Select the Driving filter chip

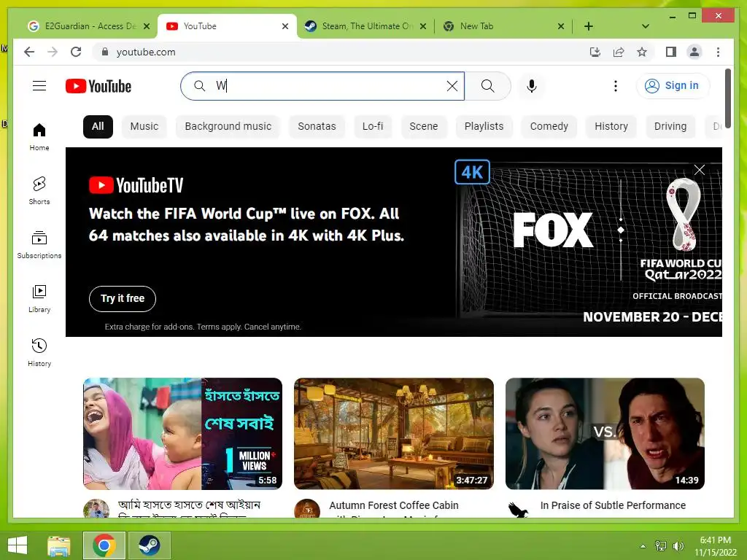(670, 127)
